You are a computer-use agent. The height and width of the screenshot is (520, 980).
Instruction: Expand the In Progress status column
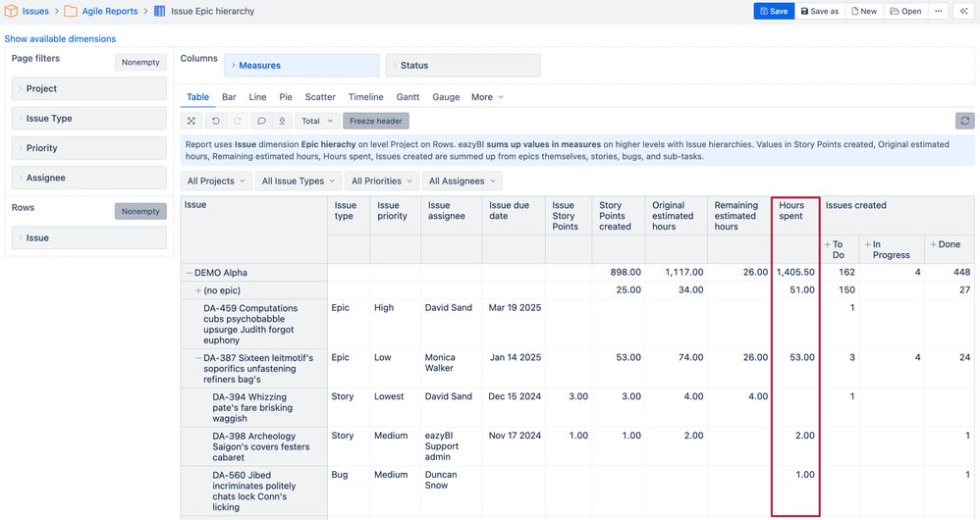click(867, 244)
